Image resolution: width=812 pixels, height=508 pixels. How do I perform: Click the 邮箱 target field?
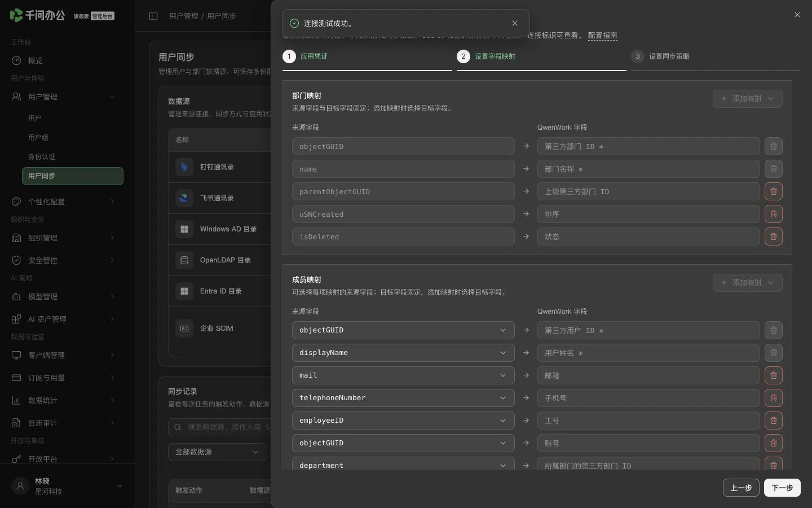click(x=648, y=375)
